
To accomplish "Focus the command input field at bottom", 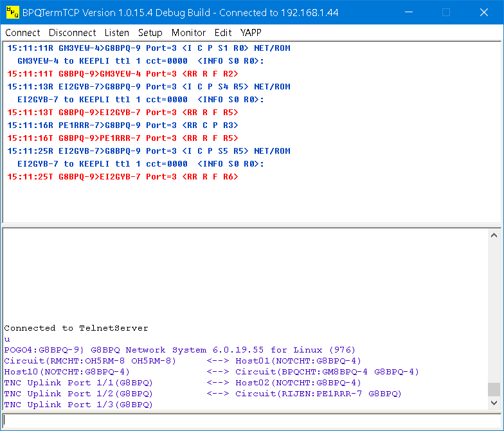I will point(251,420).
